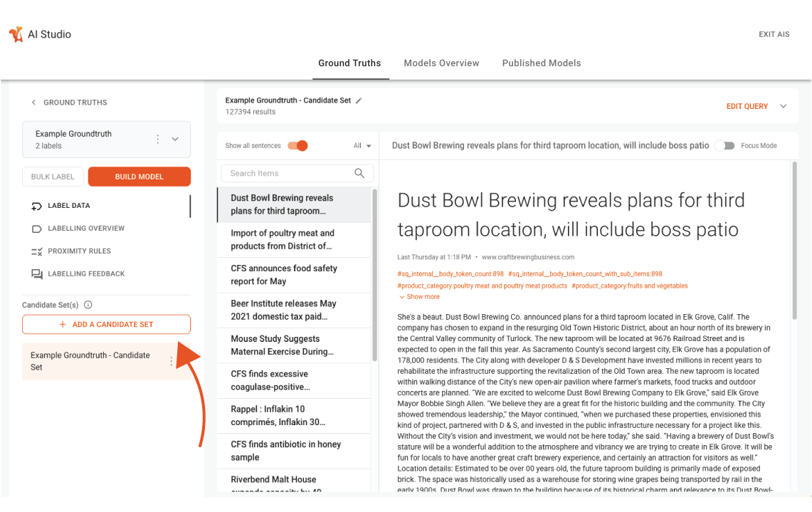Screen dimensions: 812x512
Task: Open LABELLING FEEDBACK section
Action: coord(87,274)
